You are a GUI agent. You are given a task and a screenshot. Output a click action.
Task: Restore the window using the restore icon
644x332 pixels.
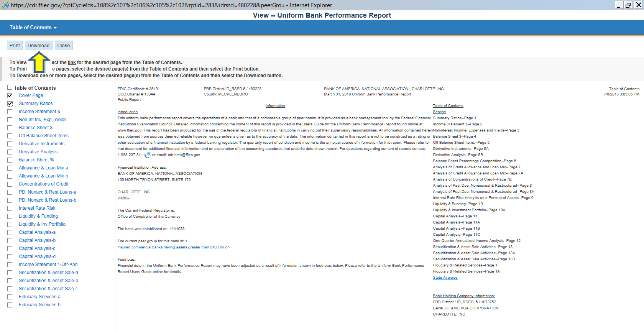click(628, 5)
